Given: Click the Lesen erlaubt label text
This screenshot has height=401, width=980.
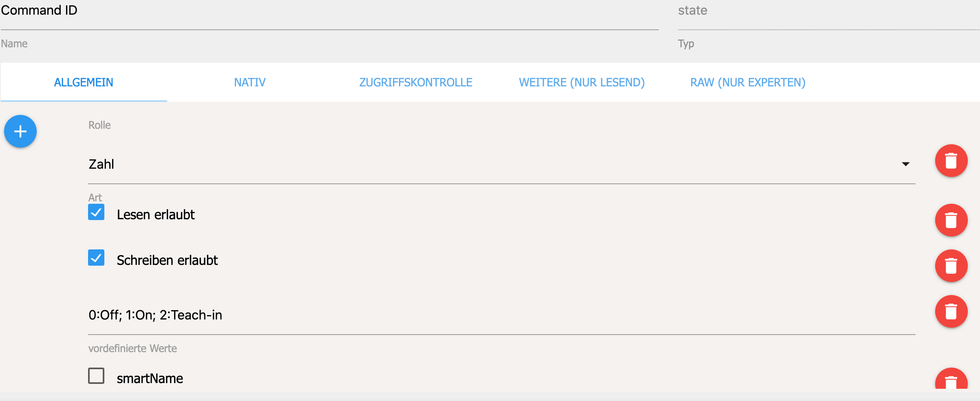Looking at the screenshot, I should click(x=156, y=215).
